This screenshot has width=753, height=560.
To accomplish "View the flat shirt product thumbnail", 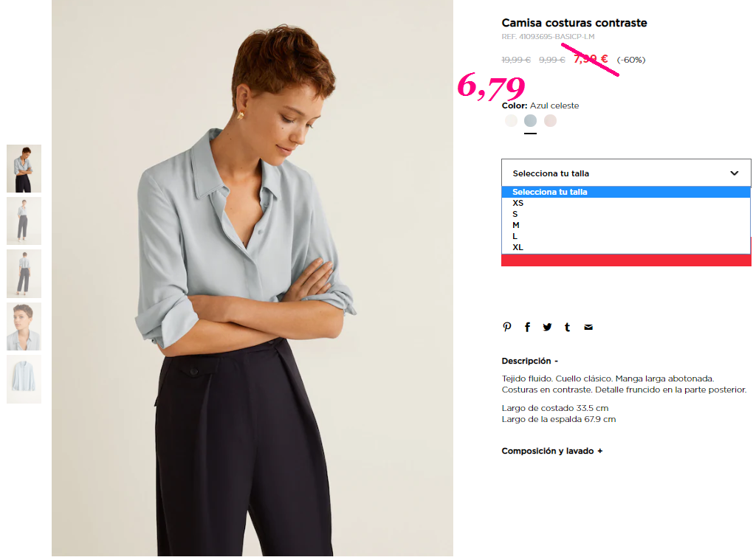I will 24,379.
